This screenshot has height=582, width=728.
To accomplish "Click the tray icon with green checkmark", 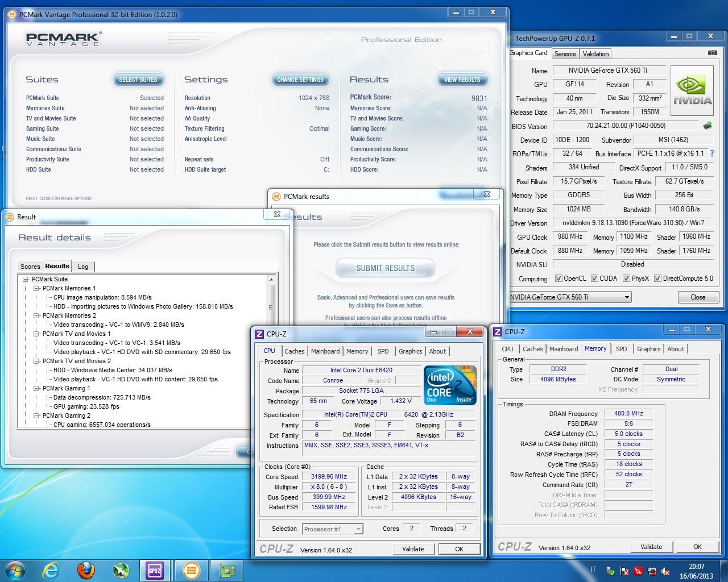I will tap(611, 571).
